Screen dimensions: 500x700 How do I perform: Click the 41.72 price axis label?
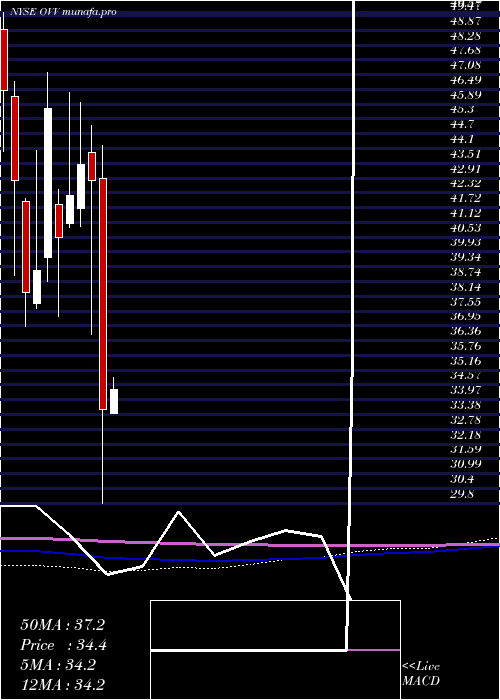(466, 198)
